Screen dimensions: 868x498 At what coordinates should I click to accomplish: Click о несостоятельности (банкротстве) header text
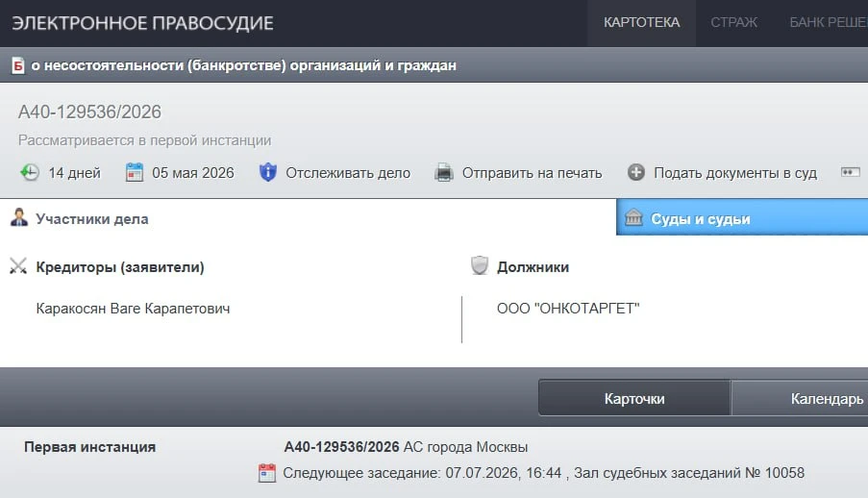coord(243,65)
